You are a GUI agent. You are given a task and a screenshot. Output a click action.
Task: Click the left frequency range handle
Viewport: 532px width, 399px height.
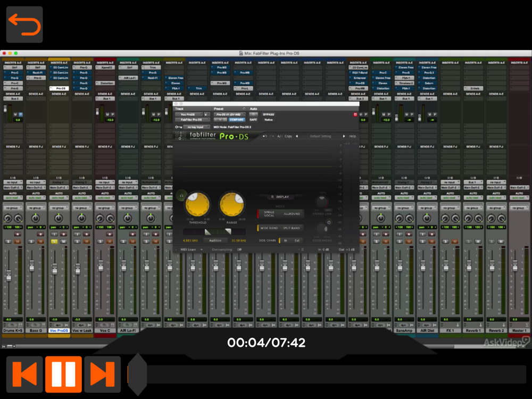point(207,232)
